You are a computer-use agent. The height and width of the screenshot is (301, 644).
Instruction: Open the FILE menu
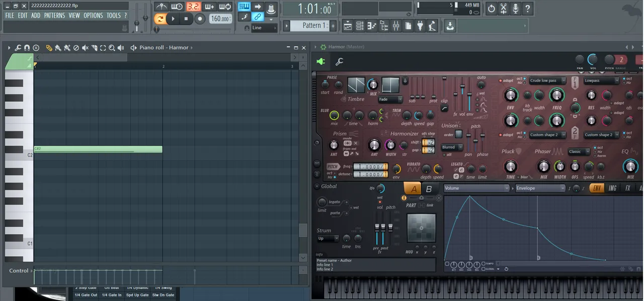tap(10, 16)
